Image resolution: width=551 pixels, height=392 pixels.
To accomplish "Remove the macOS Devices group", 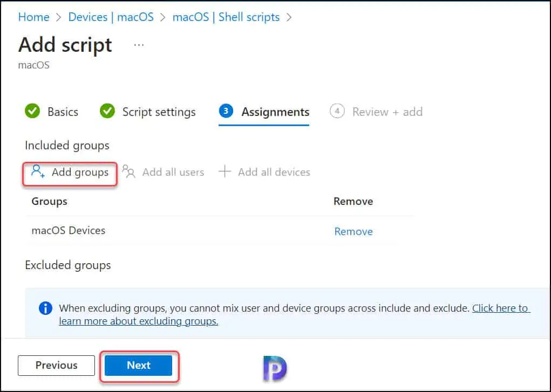I will point(353,231).
